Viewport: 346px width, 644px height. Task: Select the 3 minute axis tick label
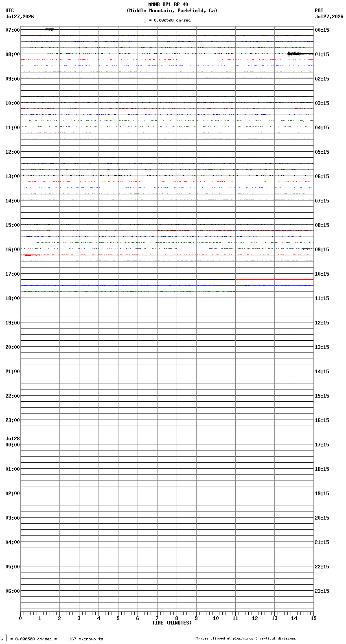pyautogui.click(x=79, y=618)
